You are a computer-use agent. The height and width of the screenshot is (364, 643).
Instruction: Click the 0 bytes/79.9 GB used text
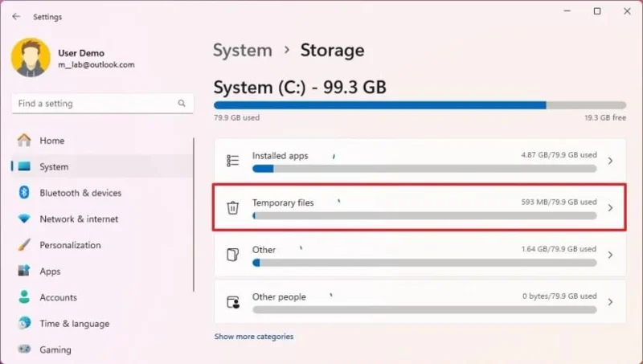pos(559,296)
